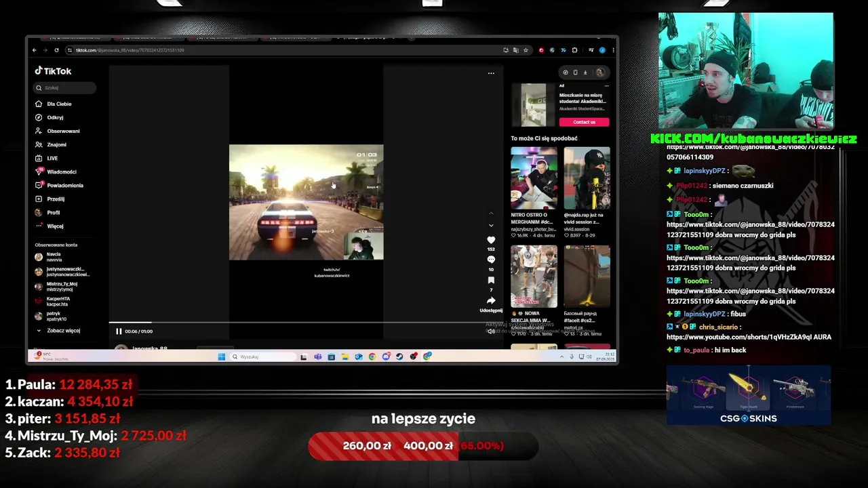This screenshot has width=868, height=488.
Task: Click the CSGO SKINS banner
Action: (749, 395)
